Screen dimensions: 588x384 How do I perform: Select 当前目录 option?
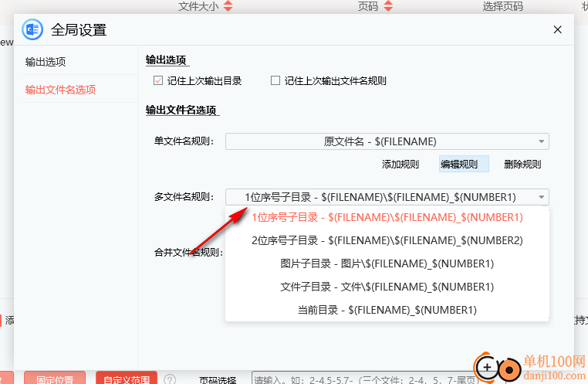tap(387, 311)
